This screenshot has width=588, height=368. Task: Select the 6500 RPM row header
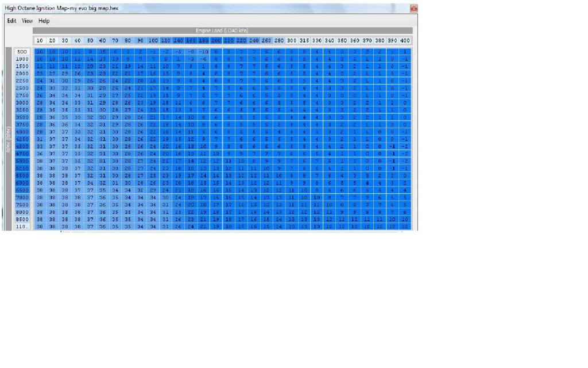pos(22,190)
